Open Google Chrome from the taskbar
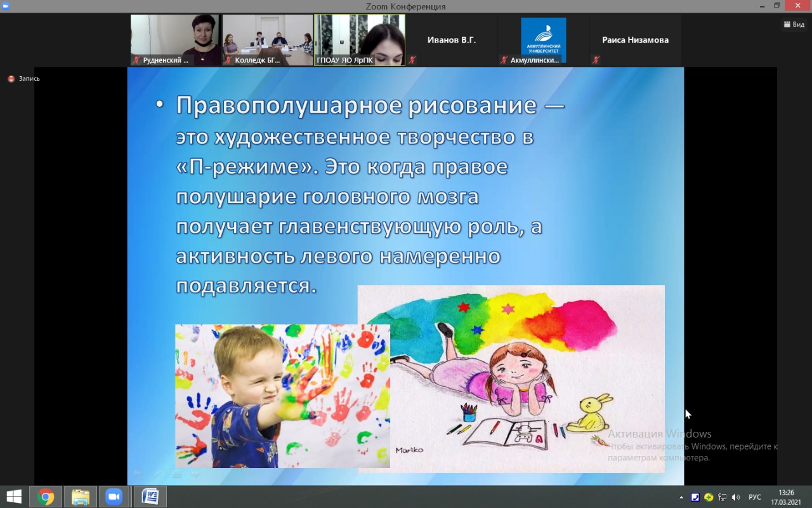The image size is (812, 508). tap(46, 497)
